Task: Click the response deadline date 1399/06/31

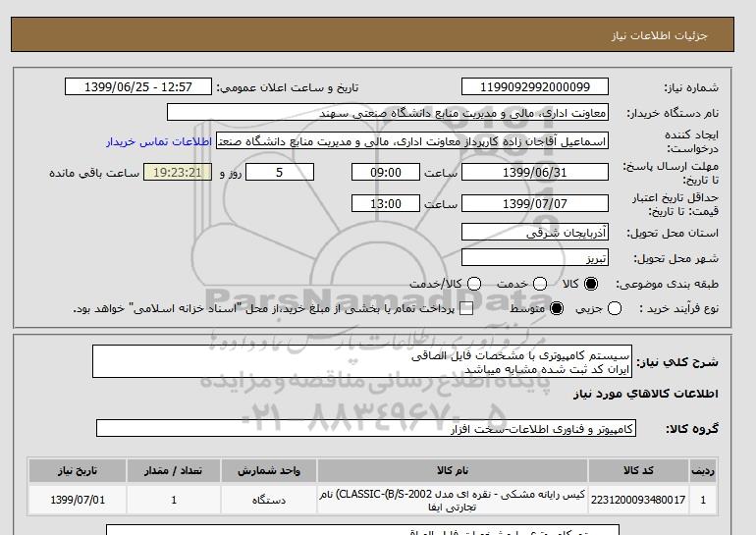Action: (535, 172)
